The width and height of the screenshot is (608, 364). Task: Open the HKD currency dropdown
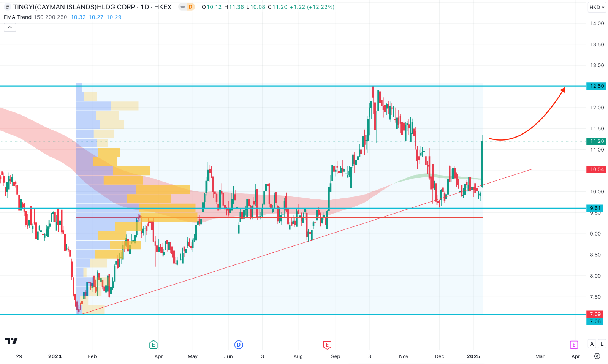(597, 7)
